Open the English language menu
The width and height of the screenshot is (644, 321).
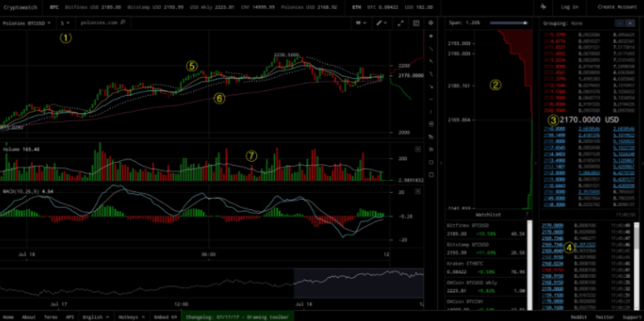click(96, 317)
